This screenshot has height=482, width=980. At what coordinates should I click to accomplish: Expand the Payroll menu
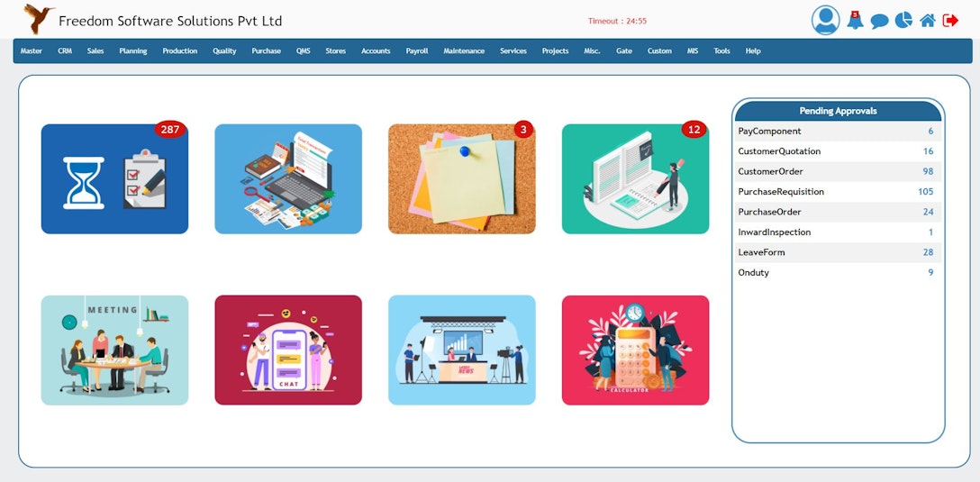(x=417, y=51)
